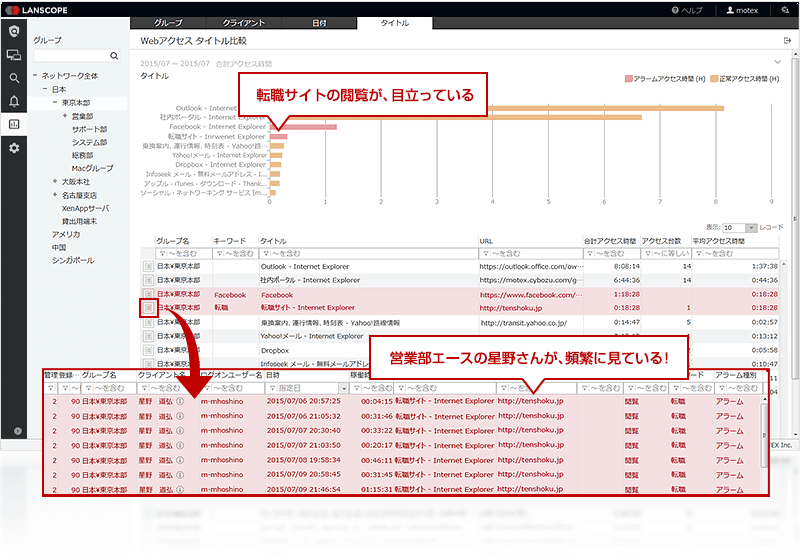Click the タイトル column filter field
Viewport: 800px width, 554px height.
click(368, 254)
